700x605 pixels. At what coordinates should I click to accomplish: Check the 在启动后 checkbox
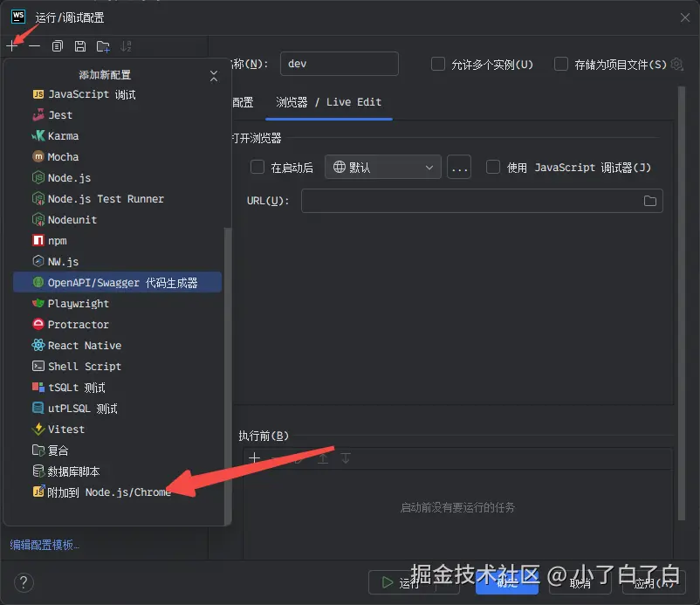click(257, 168)
